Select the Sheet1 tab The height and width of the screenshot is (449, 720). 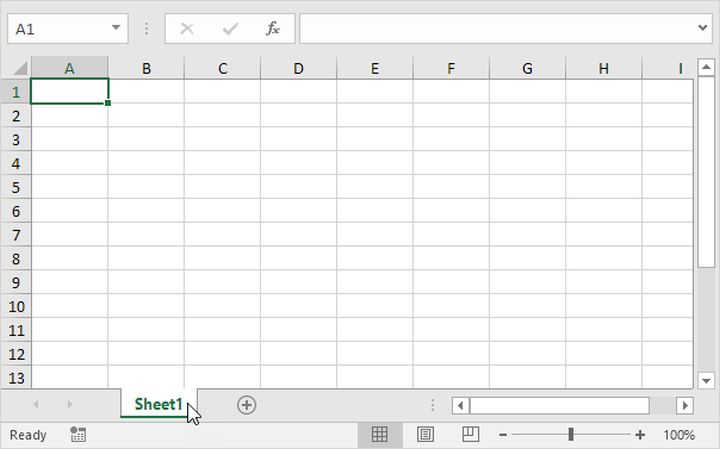158,405
